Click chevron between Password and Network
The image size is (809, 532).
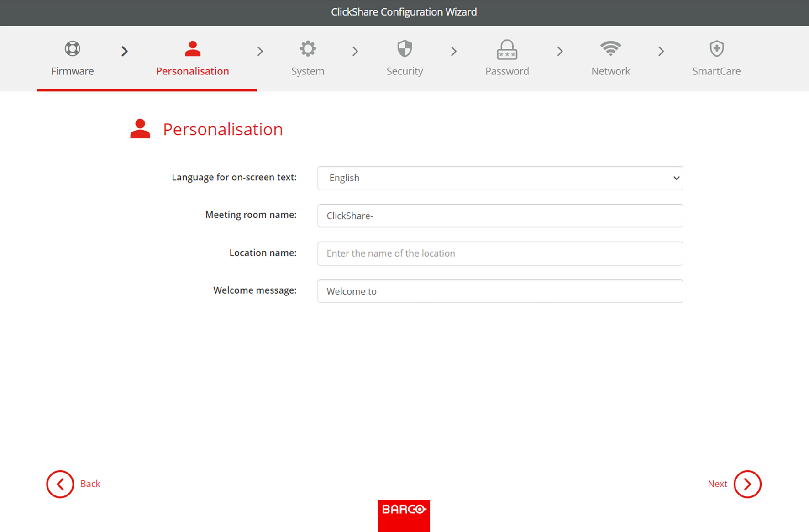[x=560, y=51]
